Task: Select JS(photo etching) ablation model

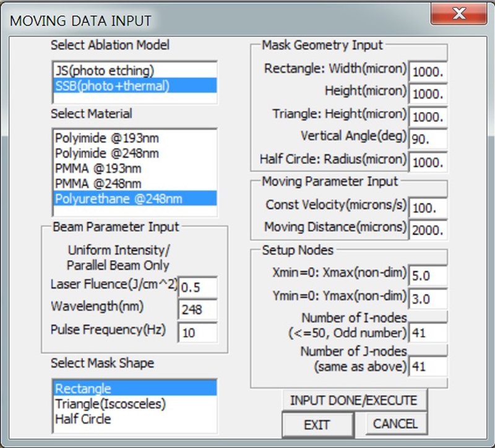Action: 104,71
